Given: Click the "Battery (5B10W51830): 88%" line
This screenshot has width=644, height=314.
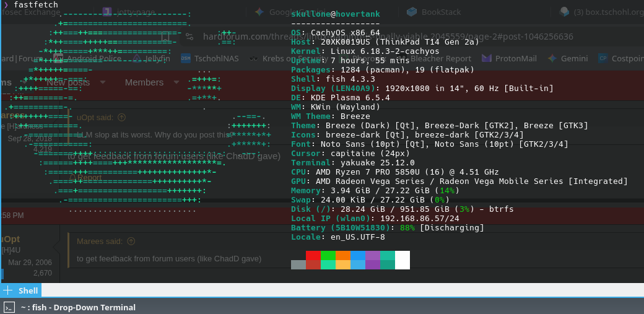Looking at the screenshot, I should click(388, 228).
